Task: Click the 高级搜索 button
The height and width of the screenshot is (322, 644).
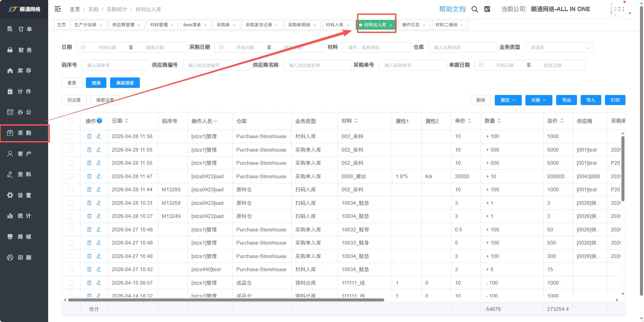Action: (x=125, y=83)
